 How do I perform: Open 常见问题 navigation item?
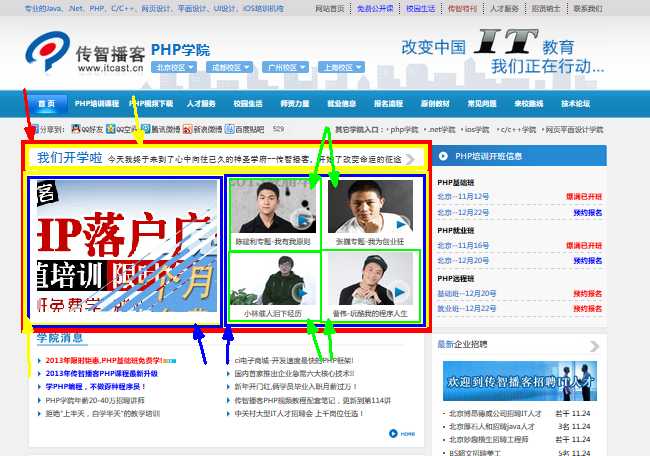pyautogui.click(x=482, y=103)
